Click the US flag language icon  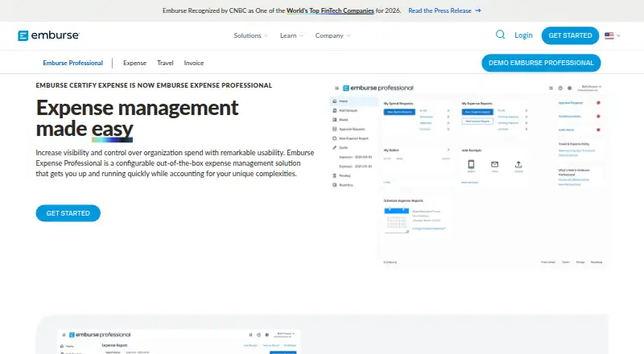click(609, 35)
